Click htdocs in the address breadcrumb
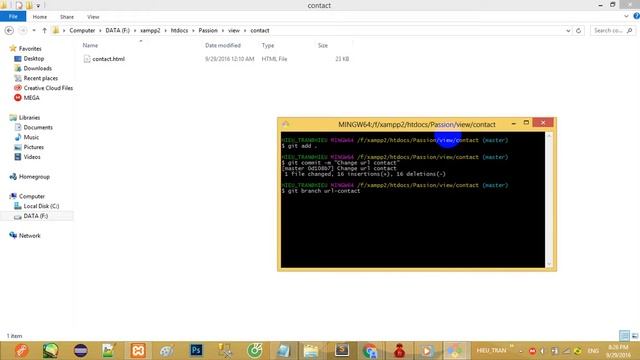Screen dimensions: 640x360 179,31
